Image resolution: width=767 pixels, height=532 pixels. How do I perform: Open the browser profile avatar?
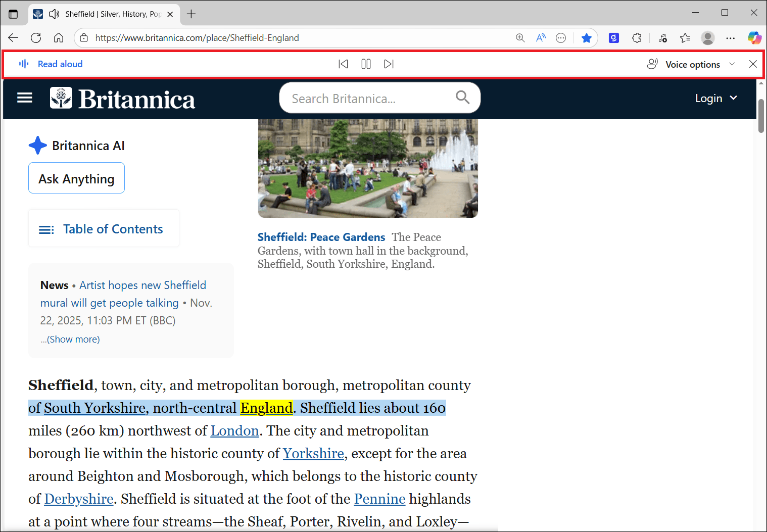(x=708, y=37)
